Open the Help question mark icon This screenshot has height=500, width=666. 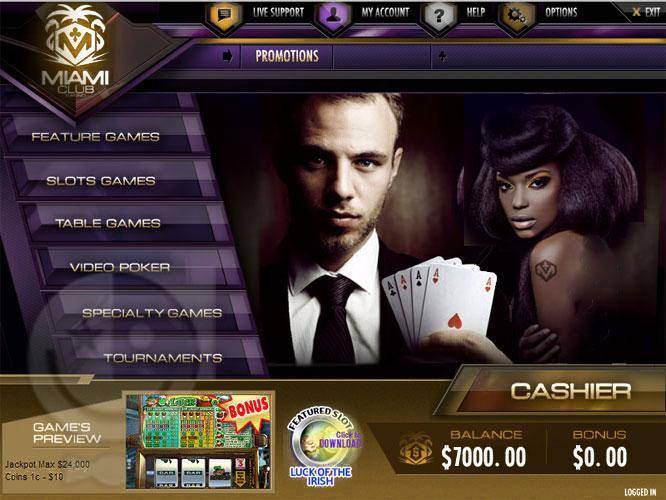click(x=439, y=16)
